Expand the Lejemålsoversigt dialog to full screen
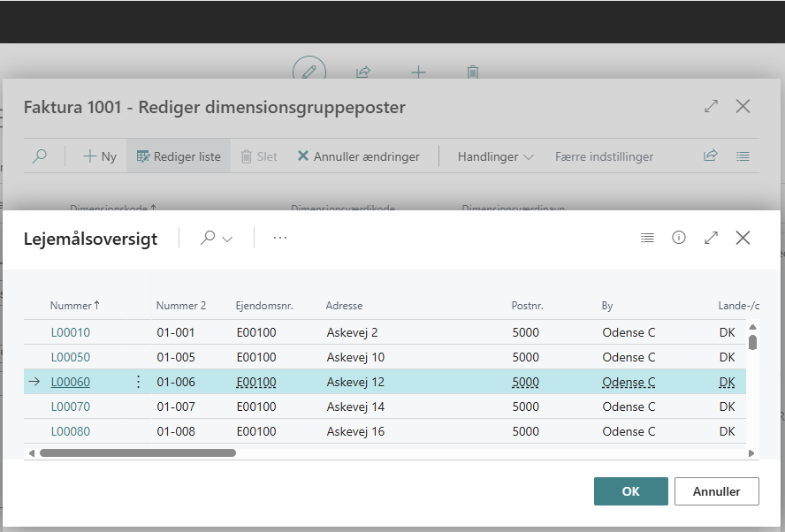785x532 pixels. coord(711,238)
